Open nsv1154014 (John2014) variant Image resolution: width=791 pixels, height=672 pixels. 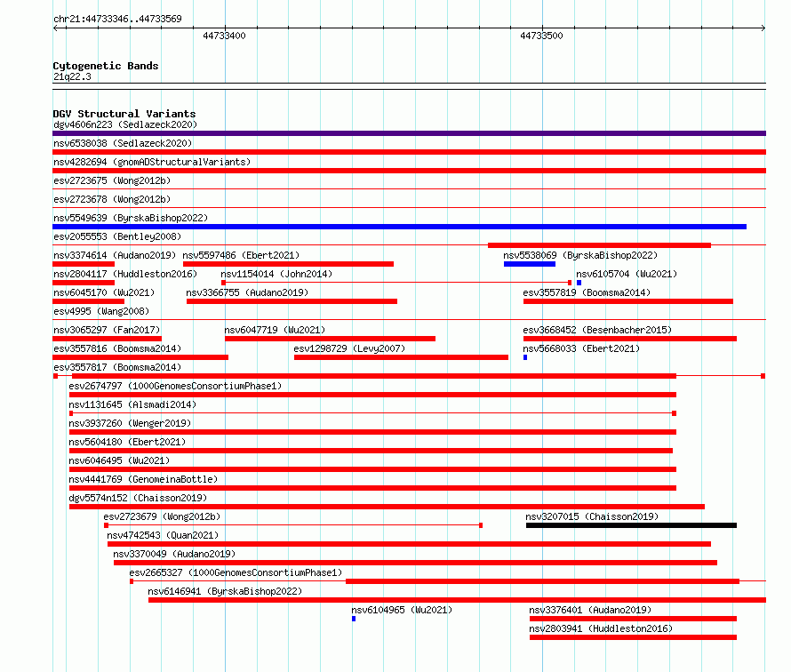coord(276,274)
